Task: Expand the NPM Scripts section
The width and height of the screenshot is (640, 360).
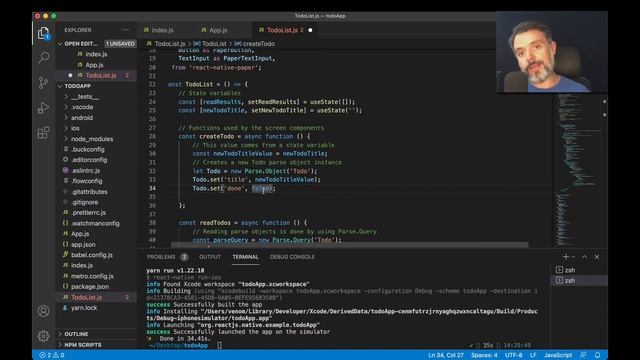Action: (96, 344)
